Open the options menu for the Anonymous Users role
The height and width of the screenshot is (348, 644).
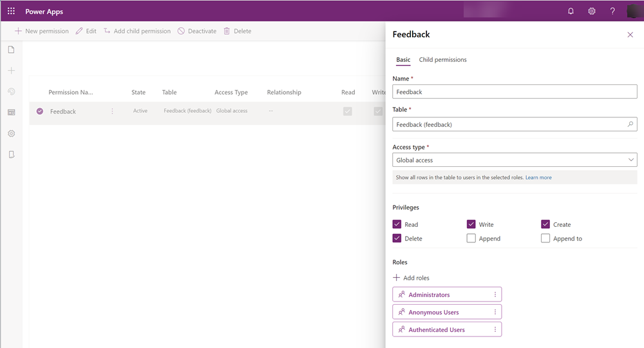(x=495, y=313)
